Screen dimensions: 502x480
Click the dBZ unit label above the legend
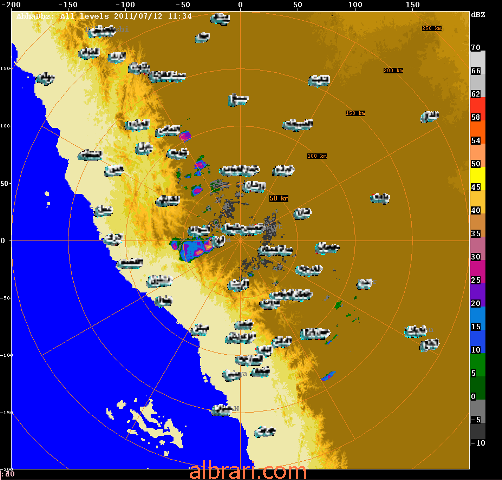(478, 15)
